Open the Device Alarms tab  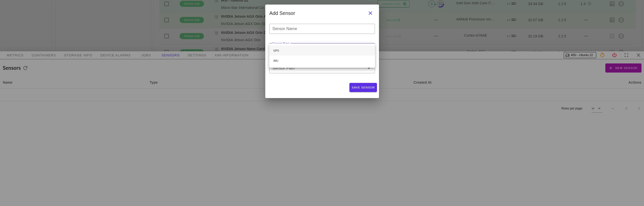(115, 55)
